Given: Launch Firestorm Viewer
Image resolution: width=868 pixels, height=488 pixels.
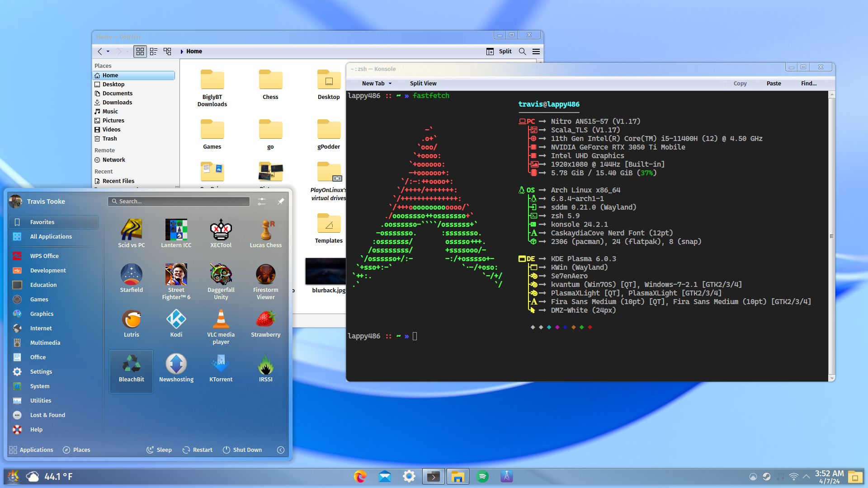Looking at the screenshot, I should (265, 282).
